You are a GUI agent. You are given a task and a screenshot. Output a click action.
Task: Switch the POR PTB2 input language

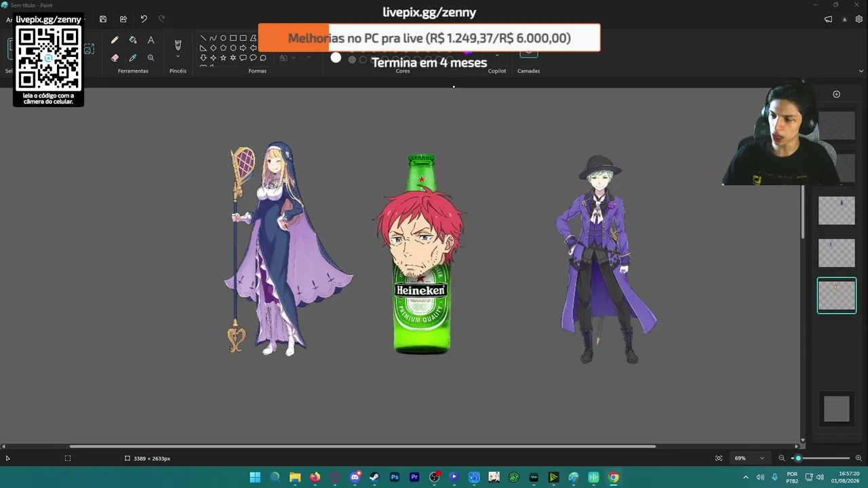(x=792, y=477)
